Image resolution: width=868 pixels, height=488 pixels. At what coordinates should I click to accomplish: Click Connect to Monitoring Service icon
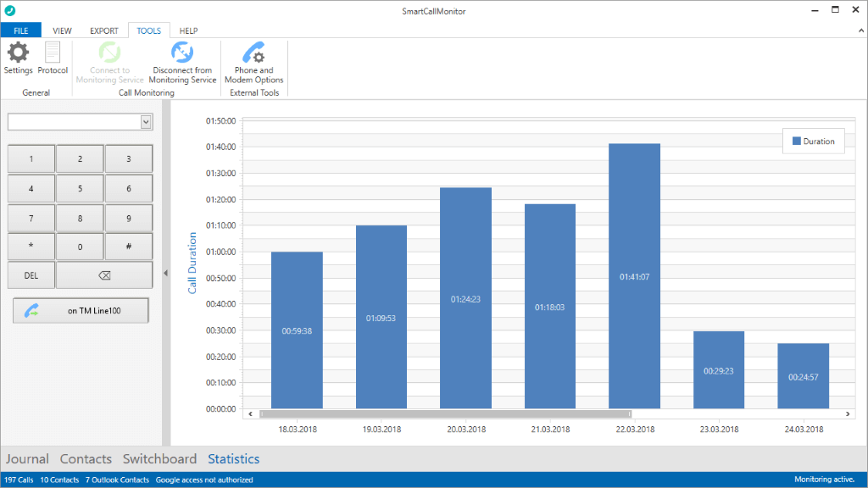[x=109, y=53]
